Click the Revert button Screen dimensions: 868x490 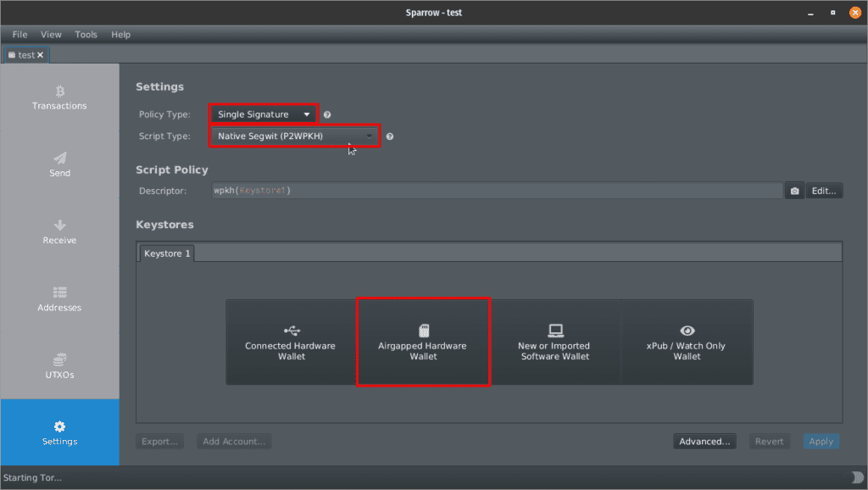tap(770, 442)
